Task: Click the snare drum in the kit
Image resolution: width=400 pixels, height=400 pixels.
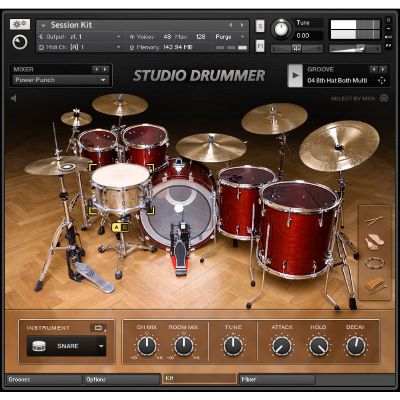Action: point(121,187)
